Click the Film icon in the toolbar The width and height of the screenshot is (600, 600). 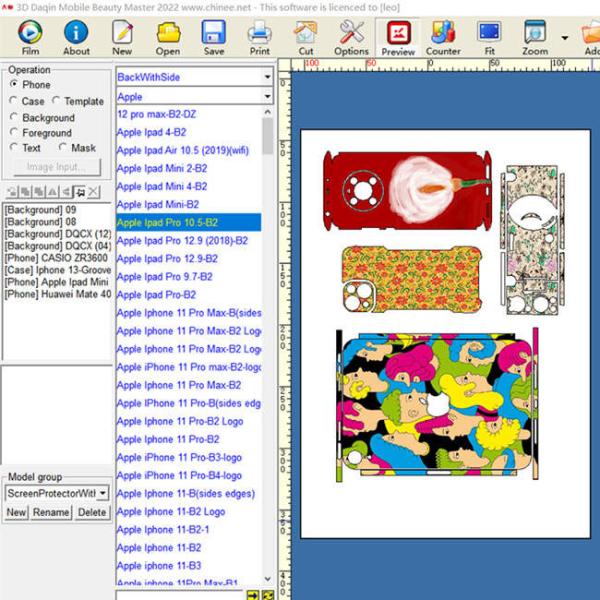(30, 37)
